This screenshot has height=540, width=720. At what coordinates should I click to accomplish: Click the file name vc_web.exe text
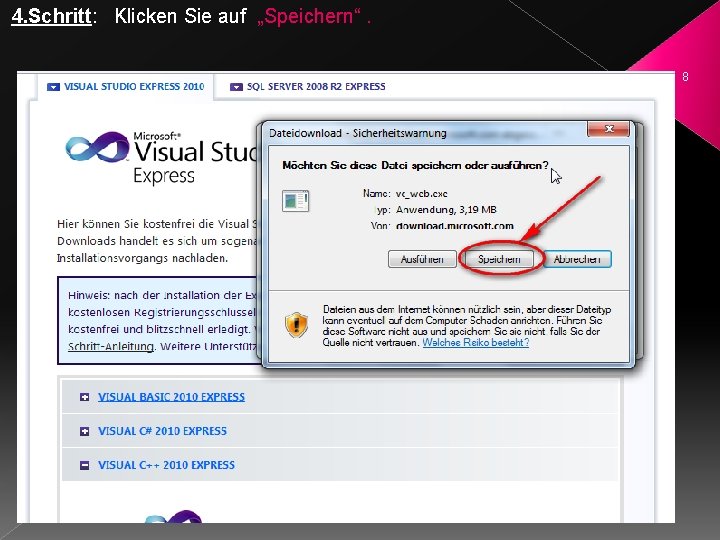pyautogui.click(x=422, y=194)
